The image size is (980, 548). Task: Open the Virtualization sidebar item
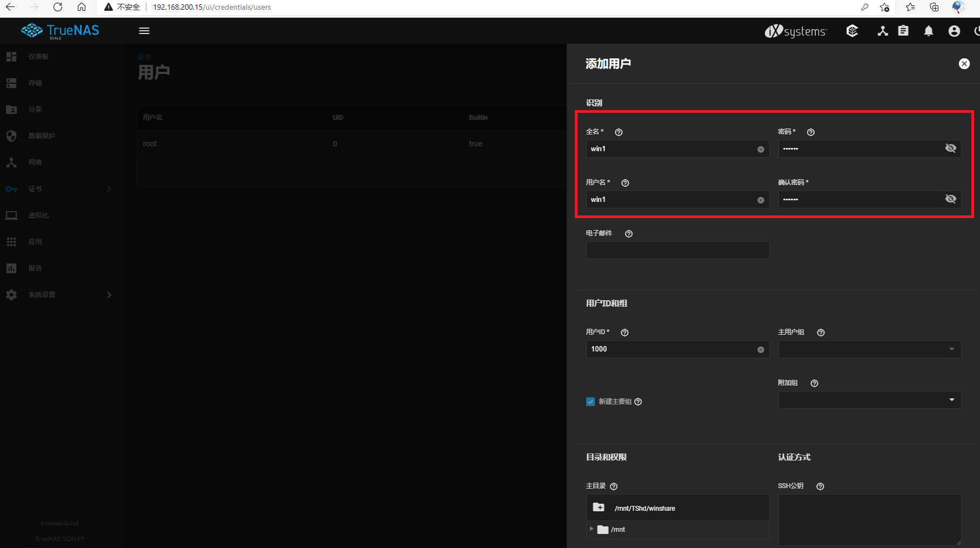coord(61,215)
